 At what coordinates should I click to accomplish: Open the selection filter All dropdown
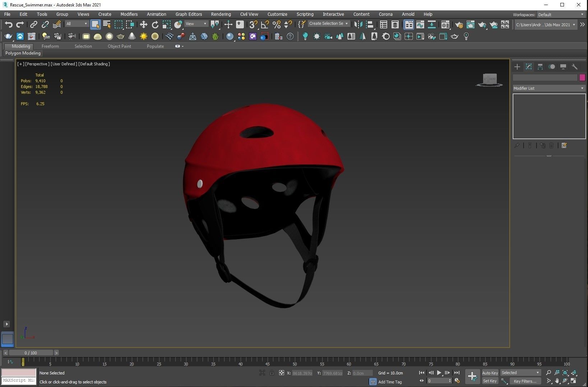coord(77,24)
